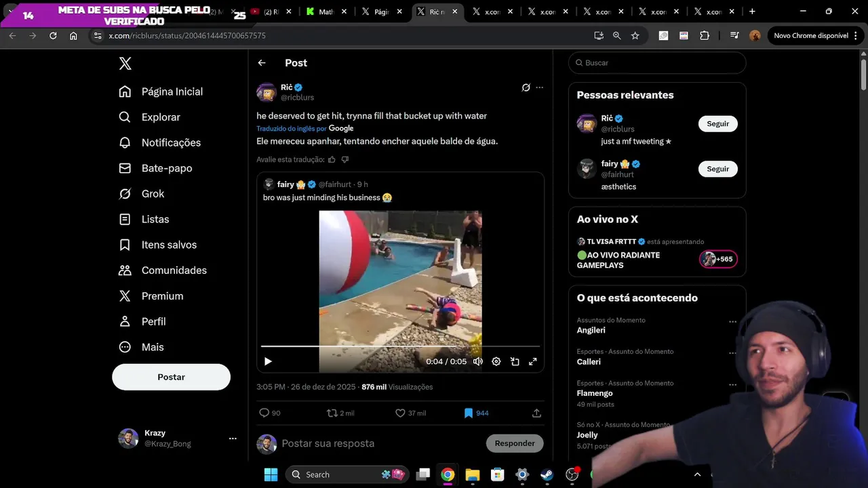This screenshot has height=488, width=868.
Task: Open the Chrome extensions puzzle icon
Action: (705, 36)
